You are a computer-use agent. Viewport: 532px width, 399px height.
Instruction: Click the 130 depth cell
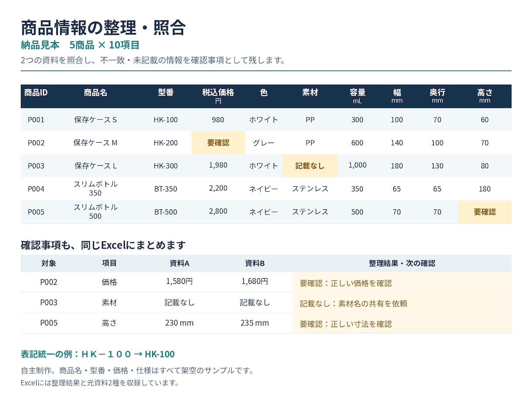click(437, 166)
